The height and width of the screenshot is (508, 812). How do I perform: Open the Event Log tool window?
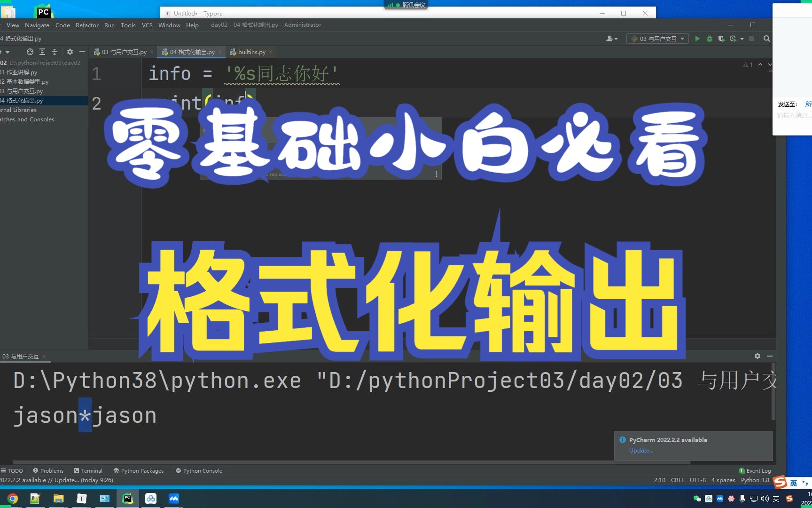[755, 470]
